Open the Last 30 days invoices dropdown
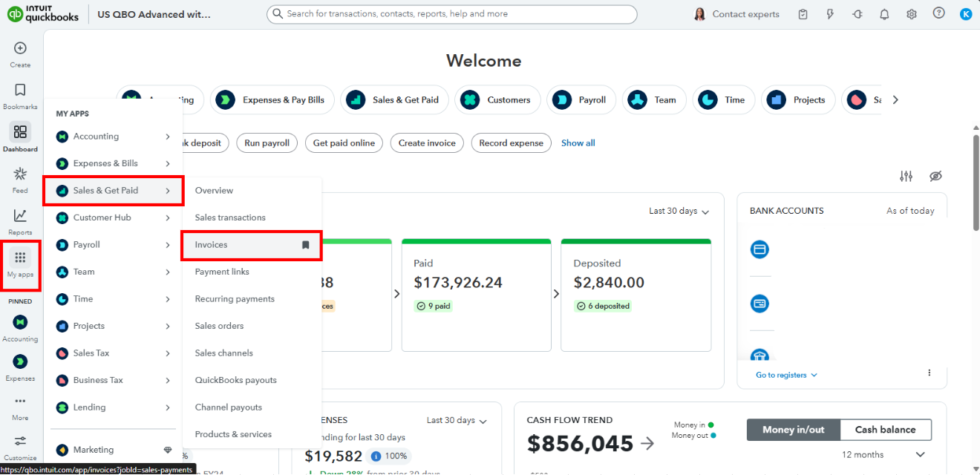Viewport: 980px width, 475px height. (679, 212)
